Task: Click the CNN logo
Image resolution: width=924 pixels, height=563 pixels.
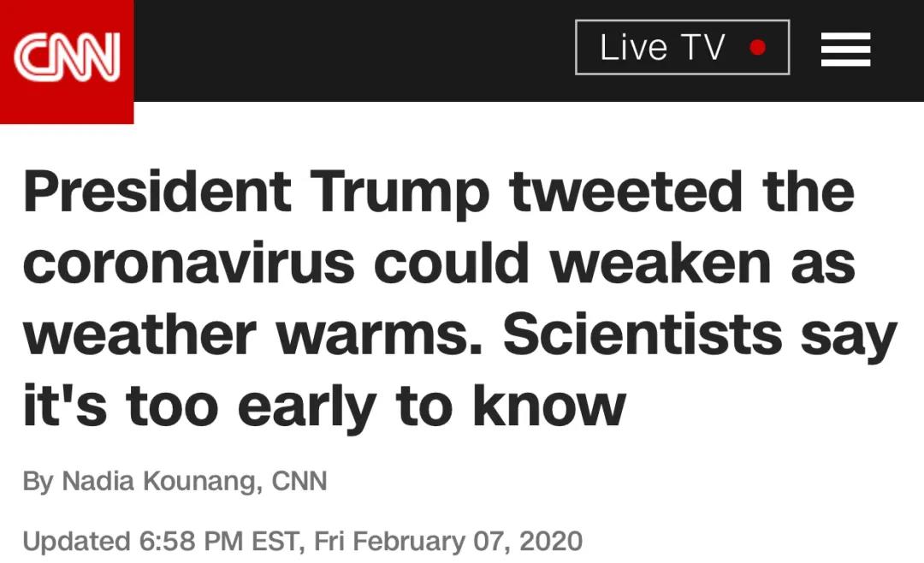Action: click(66, 57)
